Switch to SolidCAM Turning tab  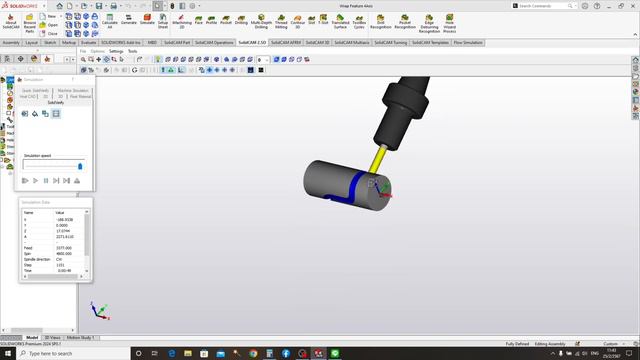(391, 42)
